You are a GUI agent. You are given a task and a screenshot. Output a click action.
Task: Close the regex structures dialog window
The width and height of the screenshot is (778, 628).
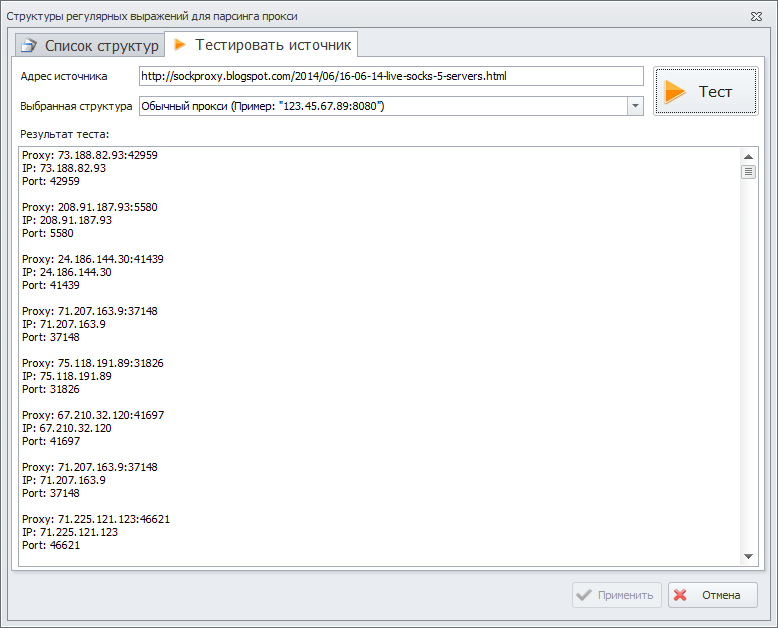click(x=757, y=16)
